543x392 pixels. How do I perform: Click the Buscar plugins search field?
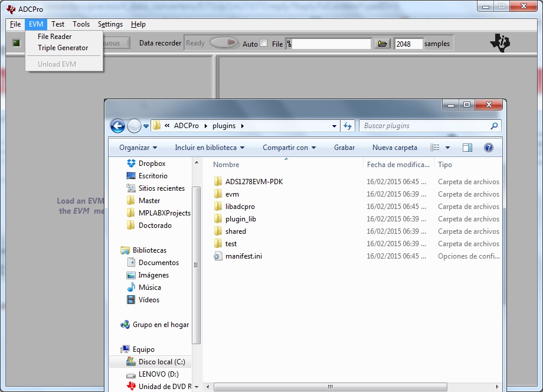[425, 126]
